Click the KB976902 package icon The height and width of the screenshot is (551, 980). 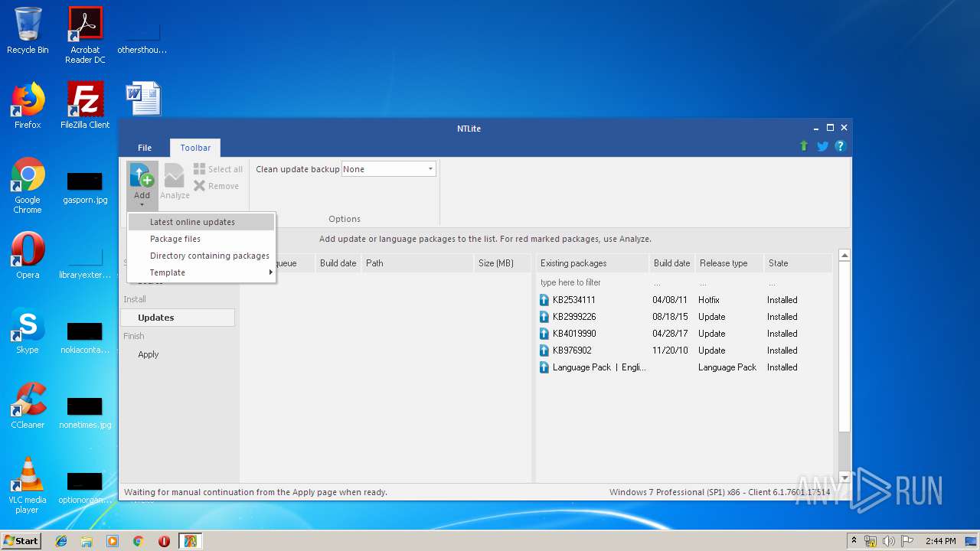544,350
